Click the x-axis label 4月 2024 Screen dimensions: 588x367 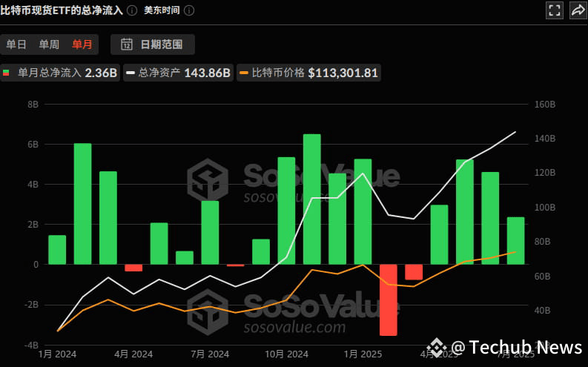click(133, 354)
